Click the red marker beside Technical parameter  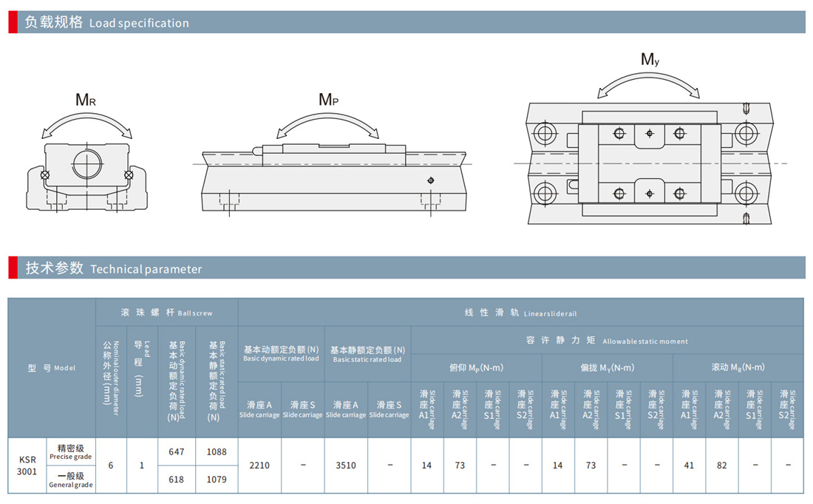coord(13,268)
